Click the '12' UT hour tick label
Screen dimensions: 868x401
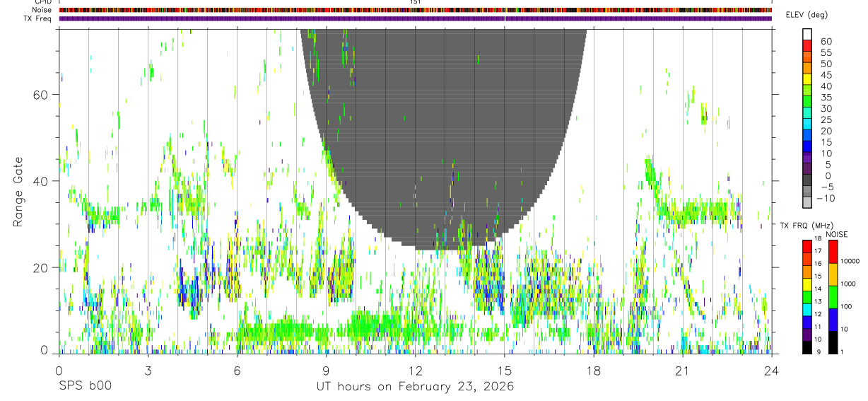(415, 370)
